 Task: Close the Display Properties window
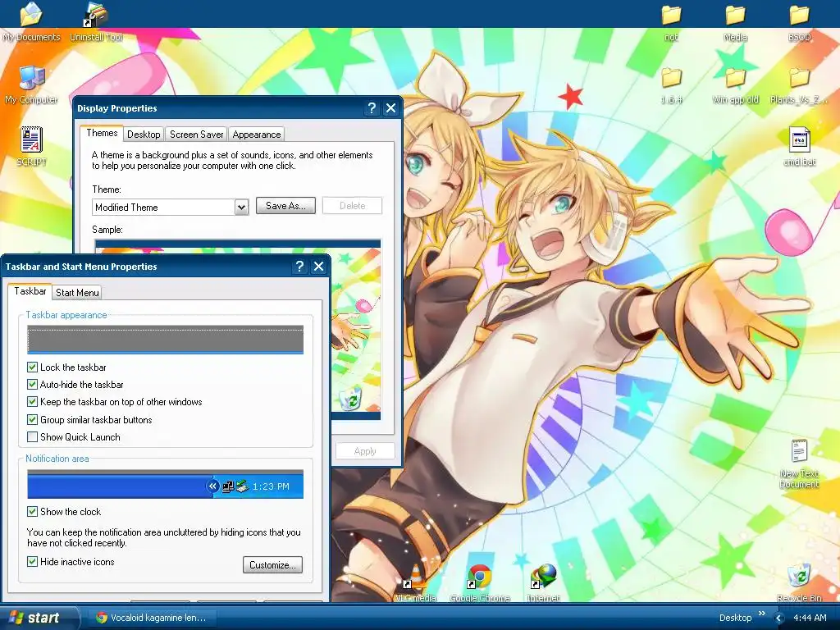tap(391, 108)
